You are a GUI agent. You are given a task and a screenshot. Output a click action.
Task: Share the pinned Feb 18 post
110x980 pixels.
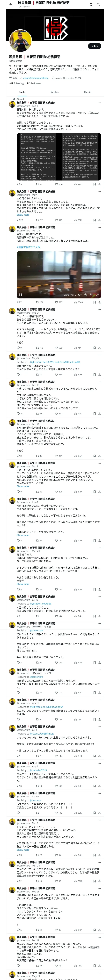[99, 184]
